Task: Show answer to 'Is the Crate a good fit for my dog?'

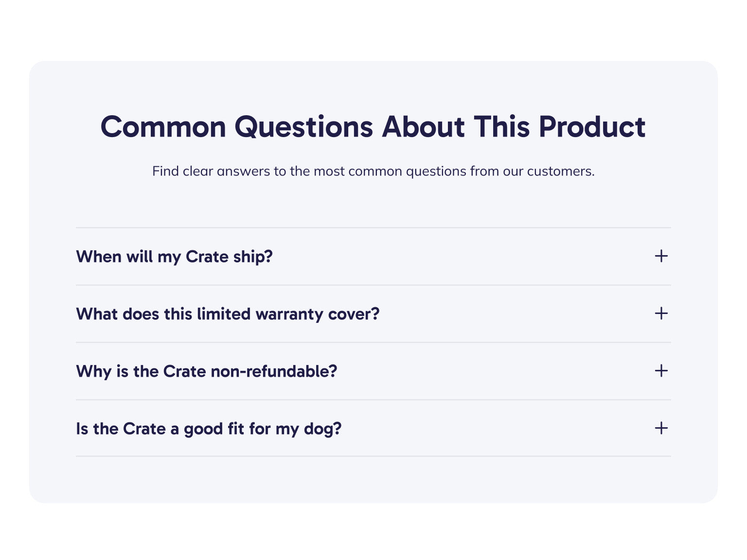Action: click(x=209, y=429)
